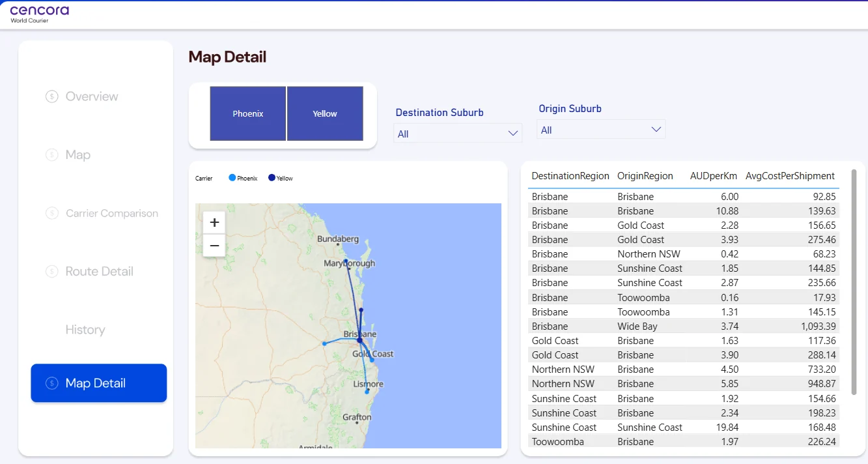Click the Lismore route endpoint on map

coord(367,392)
